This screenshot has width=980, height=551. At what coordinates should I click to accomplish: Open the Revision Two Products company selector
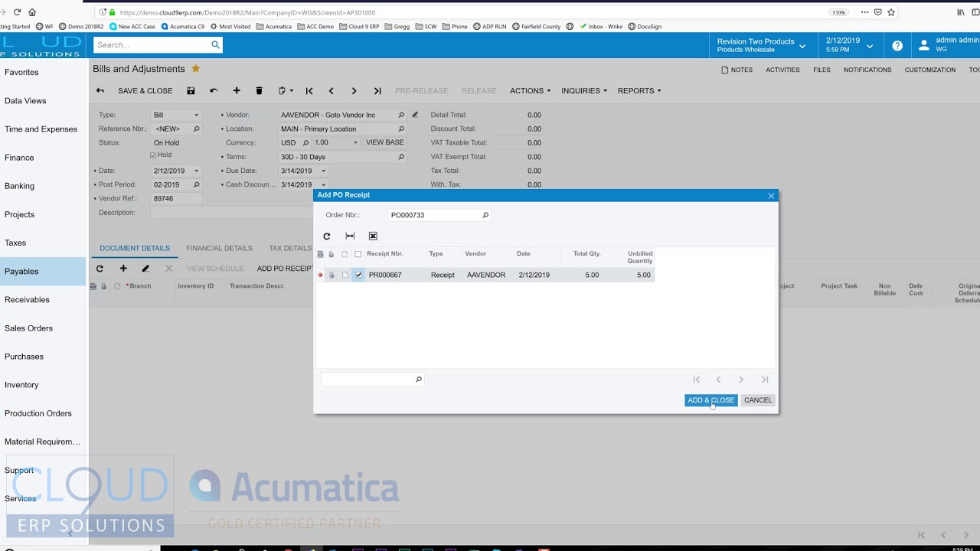761,46
